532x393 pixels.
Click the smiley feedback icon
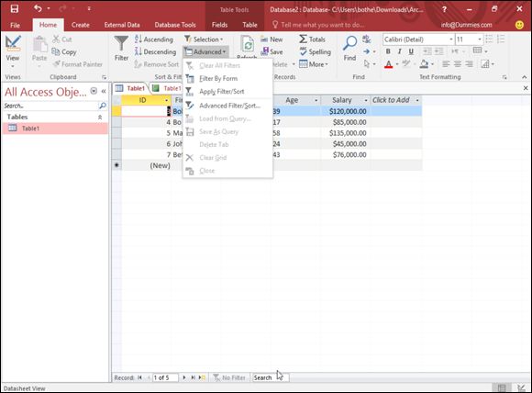point(519,25)
